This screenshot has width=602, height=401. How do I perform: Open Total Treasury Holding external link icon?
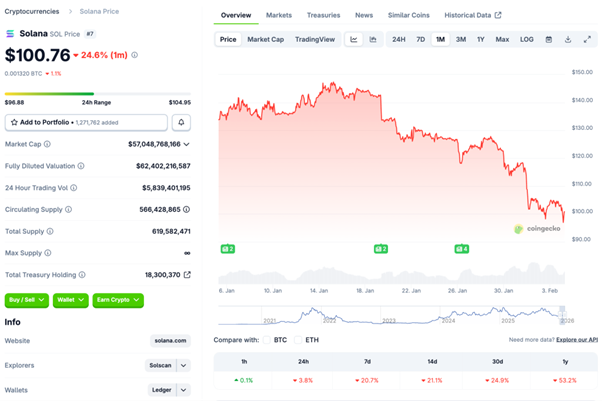point(187,274)
